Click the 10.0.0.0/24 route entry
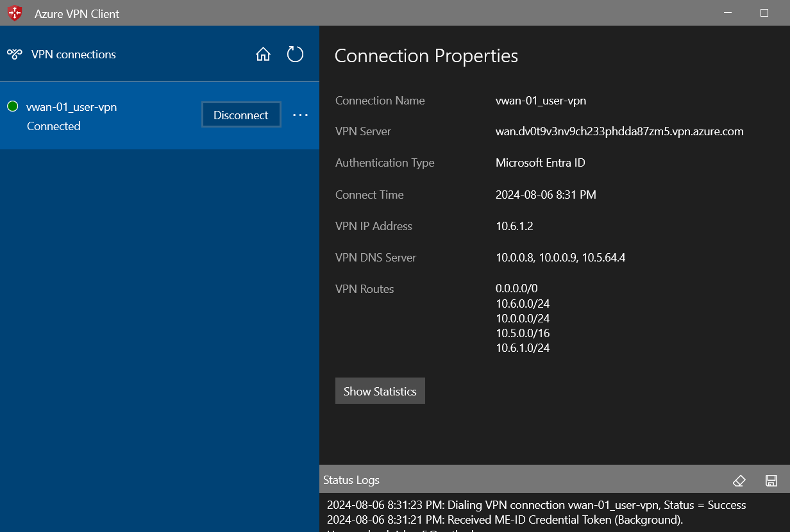The image size is (790, 532). (523, 319)
